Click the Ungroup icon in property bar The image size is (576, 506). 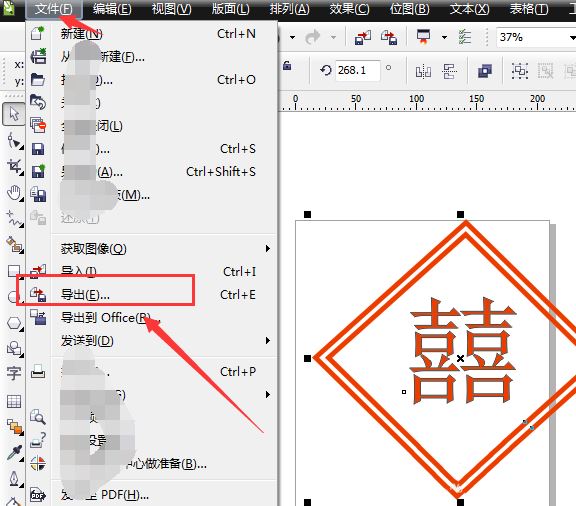point(546,71)
